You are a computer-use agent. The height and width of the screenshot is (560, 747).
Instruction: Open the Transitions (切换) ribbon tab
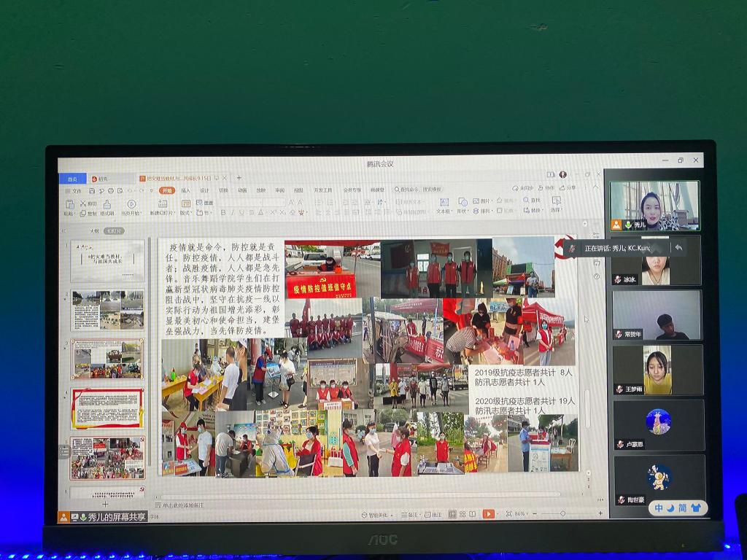[x=223, y=190]
